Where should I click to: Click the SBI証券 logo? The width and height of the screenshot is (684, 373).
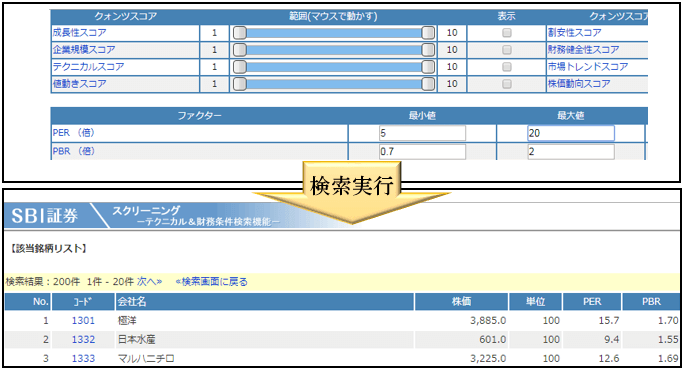pos(44,216)
